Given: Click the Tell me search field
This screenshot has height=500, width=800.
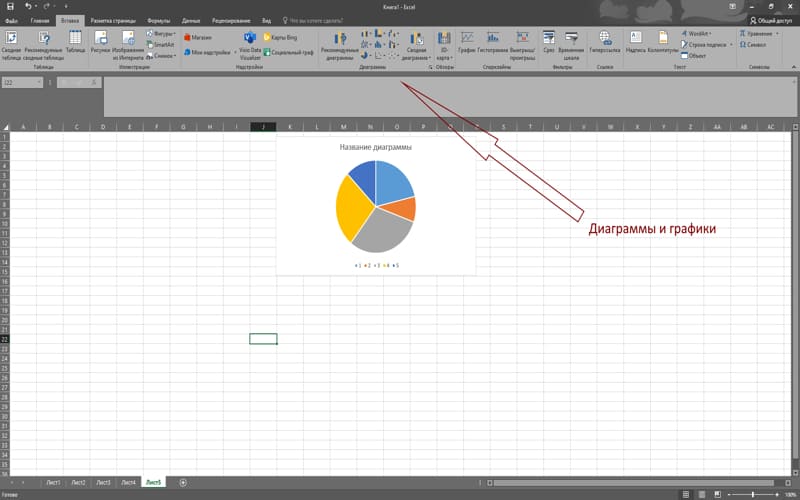Looking at the screenshot, I should (313, 21).
